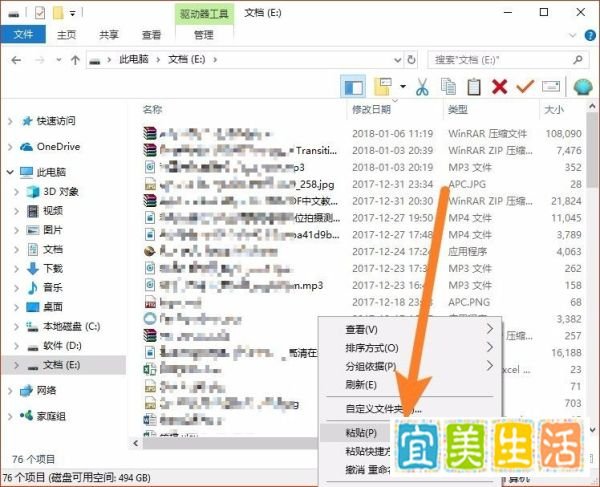Open 视频 folder in the sidebar
The width and height of the screenshot is (600, 487).
point(53,210)
